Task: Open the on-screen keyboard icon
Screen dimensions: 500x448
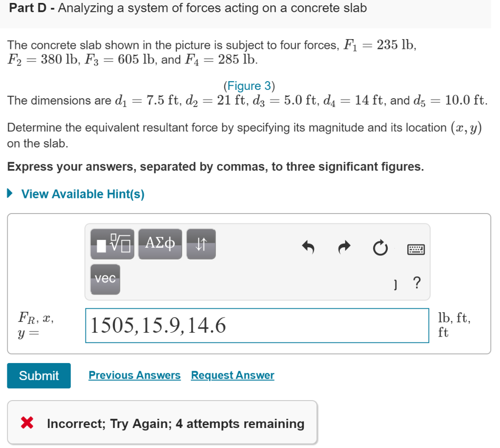Action: [x=415, y=249]
